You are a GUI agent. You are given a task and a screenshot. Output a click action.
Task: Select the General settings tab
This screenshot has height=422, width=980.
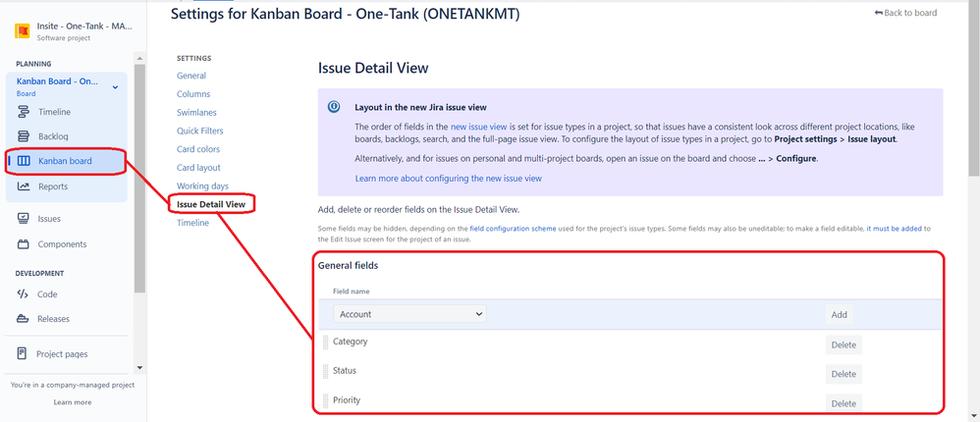click(x=191, y=76)
